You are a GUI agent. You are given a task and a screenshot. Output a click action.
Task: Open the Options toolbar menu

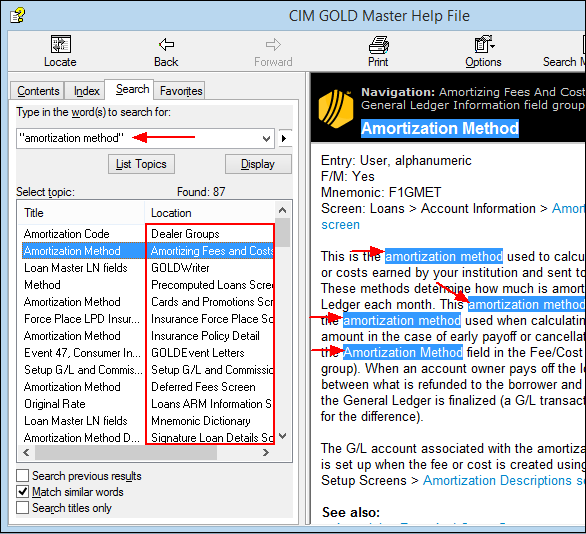(484, 51)
